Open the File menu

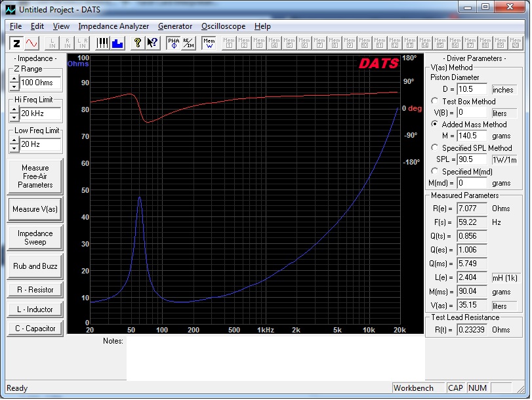[x=16, y=26]
